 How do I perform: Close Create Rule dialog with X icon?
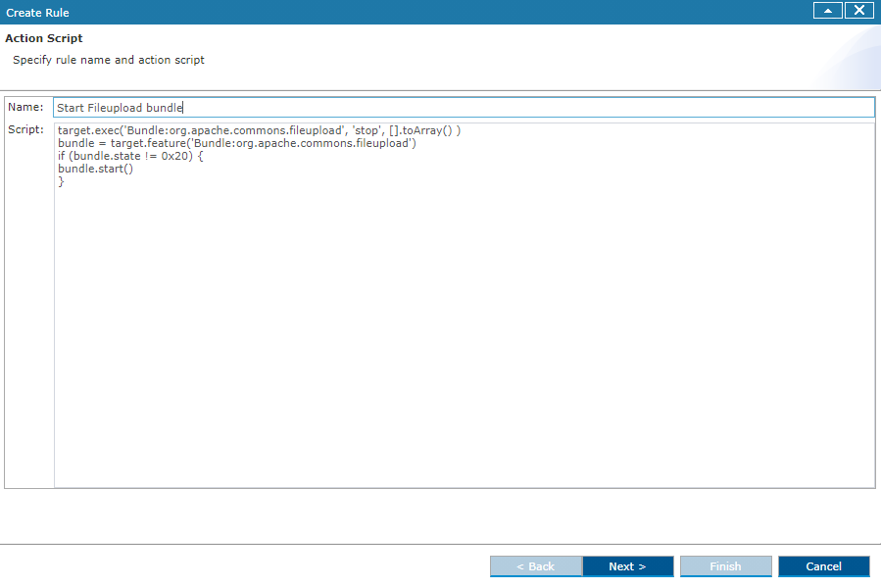pyautogui.click(x=859, y=11)
